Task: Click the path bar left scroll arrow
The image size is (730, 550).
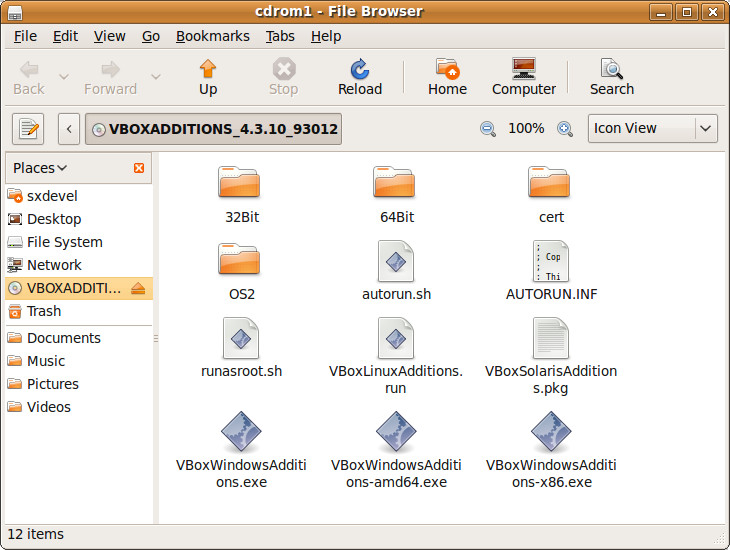Action: [69, 129]
